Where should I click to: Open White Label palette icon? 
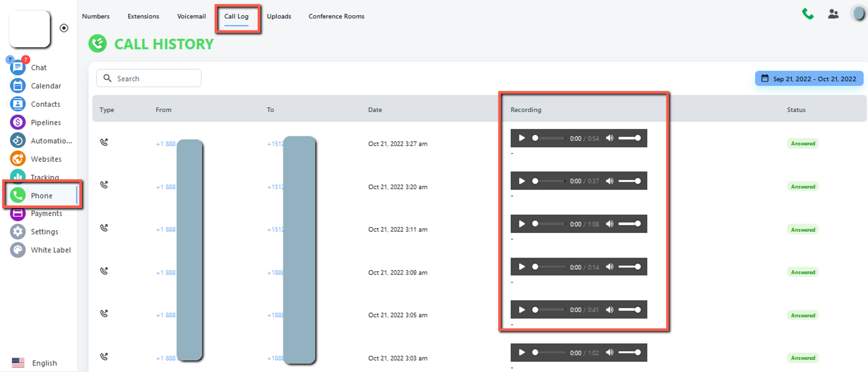18,250
